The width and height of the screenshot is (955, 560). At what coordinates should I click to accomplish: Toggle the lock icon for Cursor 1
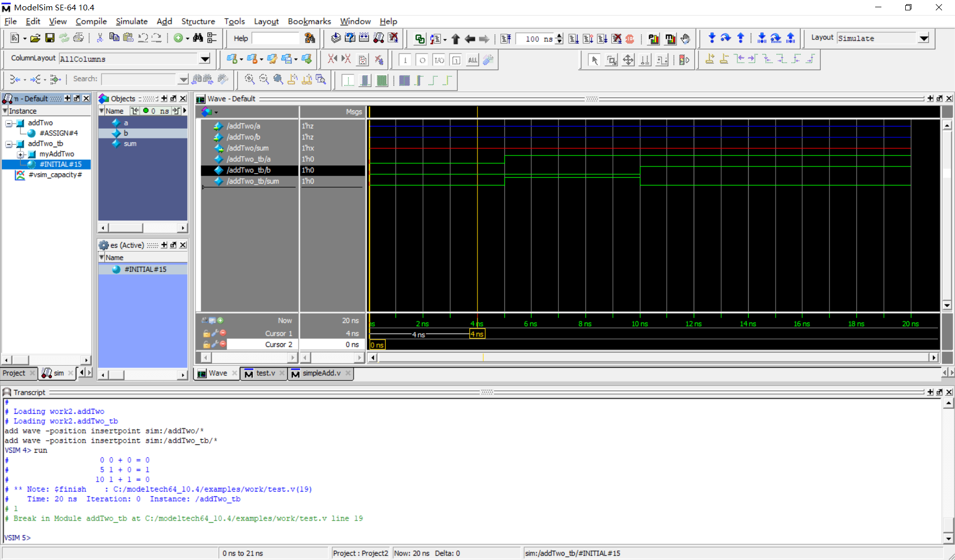(x=206, y=333)
